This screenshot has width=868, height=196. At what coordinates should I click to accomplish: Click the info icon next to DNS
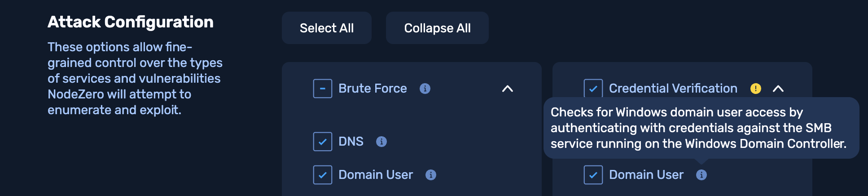(381, 142)
